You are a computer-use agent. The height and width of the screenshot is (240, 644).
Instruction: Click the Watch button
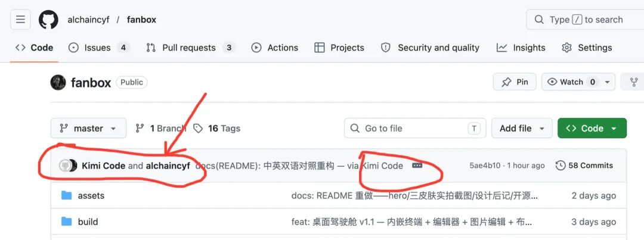[571, 82]
